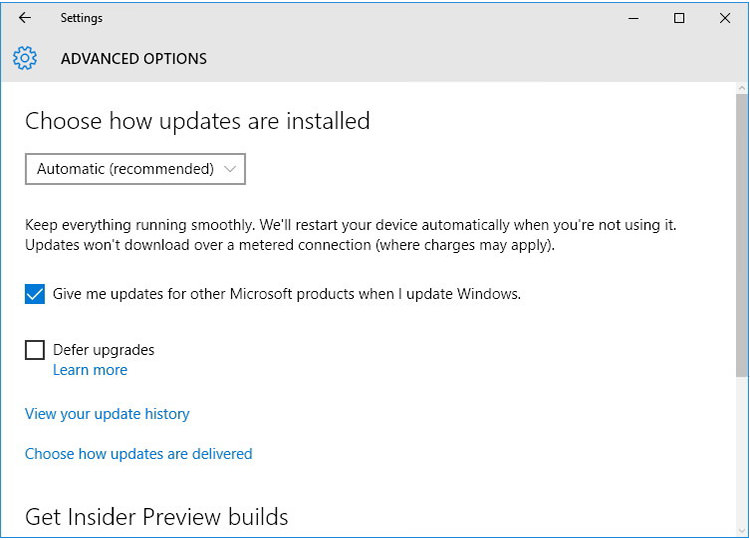Open Choose how updates are delivered
Image resolution: width=750 pixels, height=540 pixels.
pyautogui.click(x=138, y=454)
